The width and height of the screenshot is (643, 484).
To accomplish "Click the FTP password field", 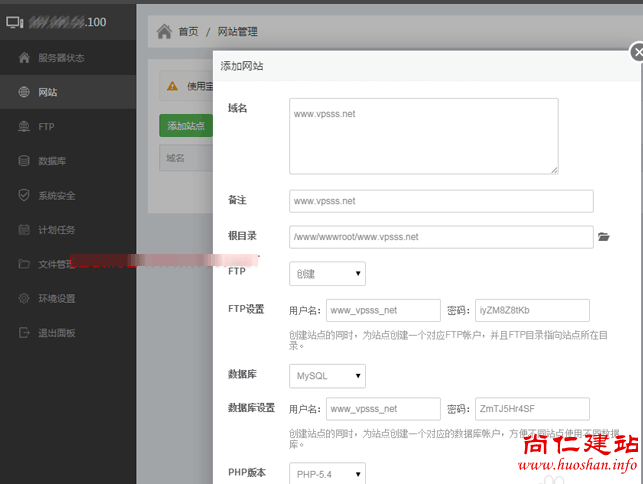I will [532, 310].
